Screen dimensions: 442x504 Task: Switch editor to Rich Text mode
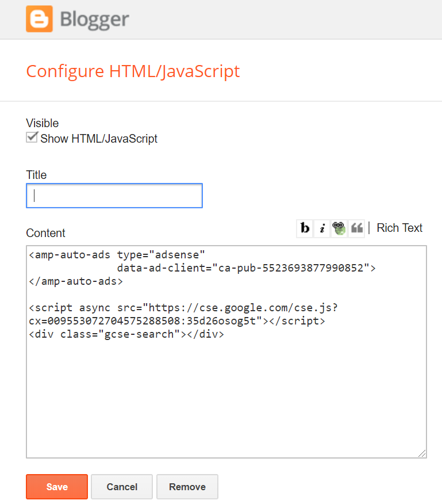[x=399, y=228]
